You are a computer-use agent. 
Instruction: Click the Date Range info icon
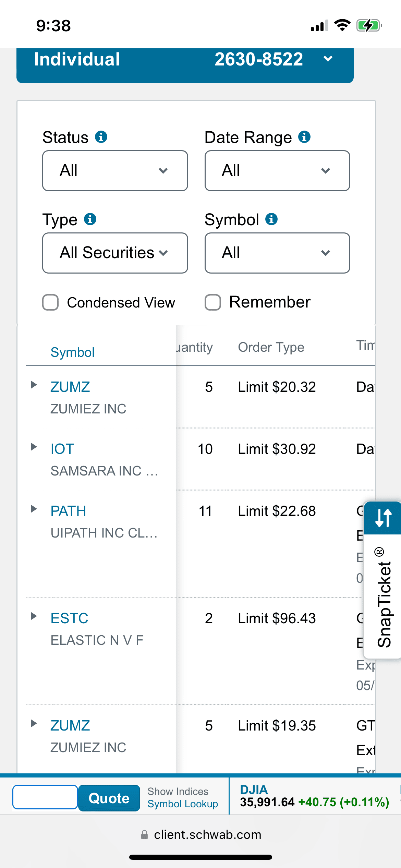tap(304, 137)
